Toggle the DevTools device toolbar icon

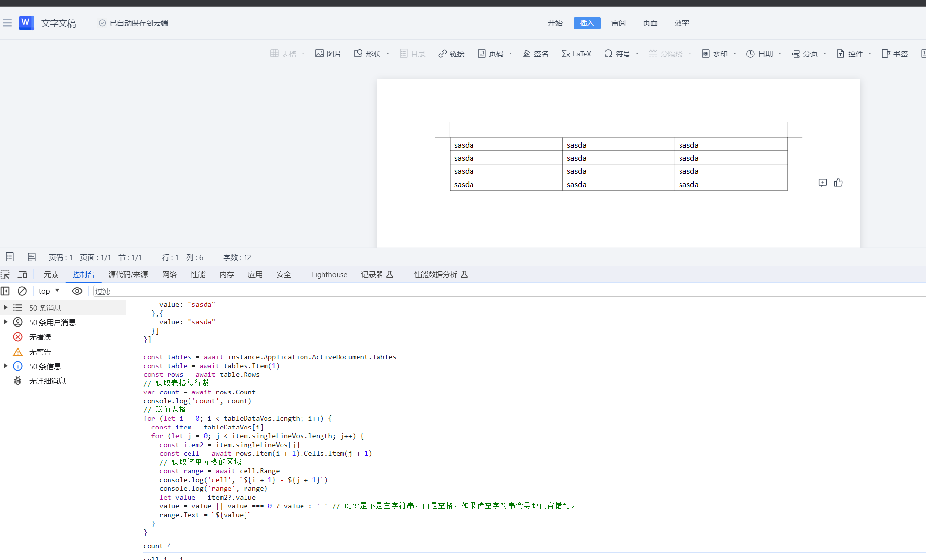click(22, 275)
